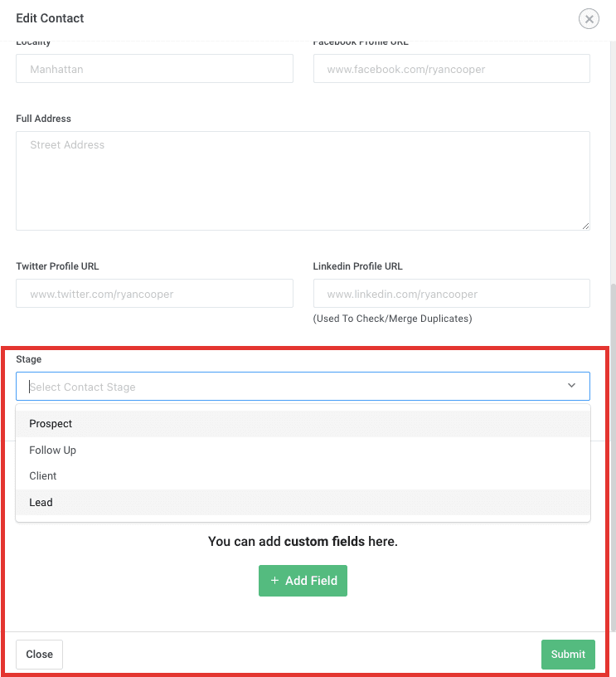Viewport: 616px width, 677px height.
Task: Select Prospect from the stage list
Action: click(x=51, y=423)
